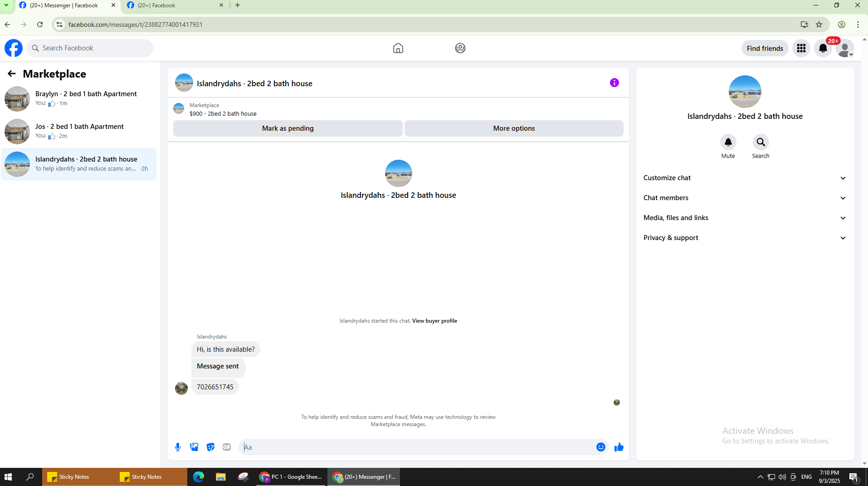Screen dimensions: 868x486
Task: Click the Mark as pending button
Action: click(288, 128)
